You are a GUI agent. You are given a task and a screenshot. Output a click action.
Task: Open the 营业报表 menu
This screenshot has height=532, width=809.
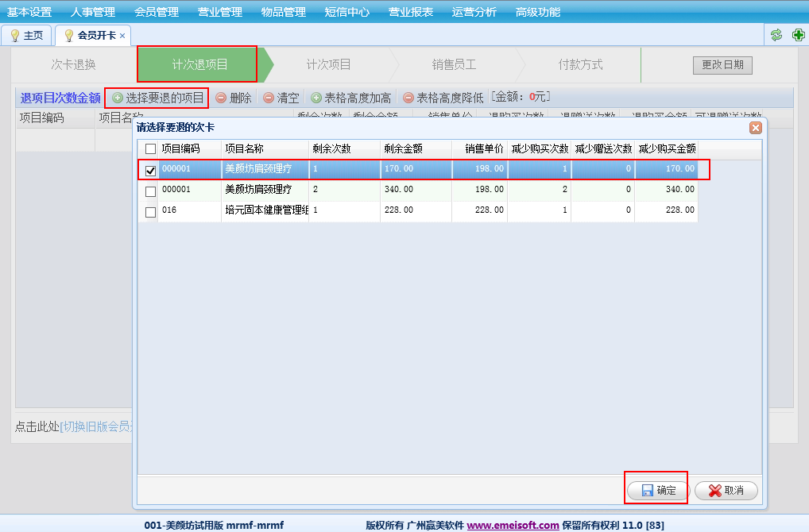411,12
